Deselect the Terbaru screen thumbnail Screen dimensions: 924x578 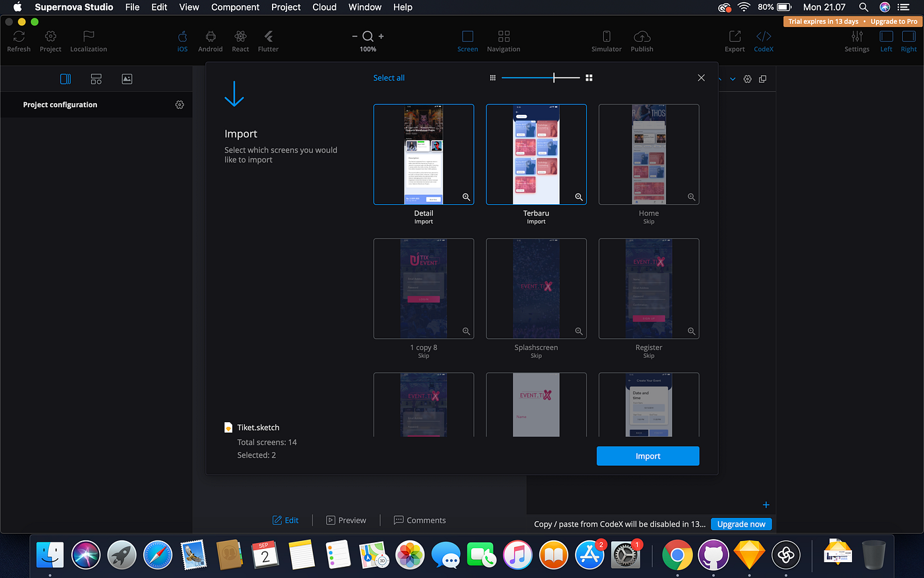(x=536, y=154)
